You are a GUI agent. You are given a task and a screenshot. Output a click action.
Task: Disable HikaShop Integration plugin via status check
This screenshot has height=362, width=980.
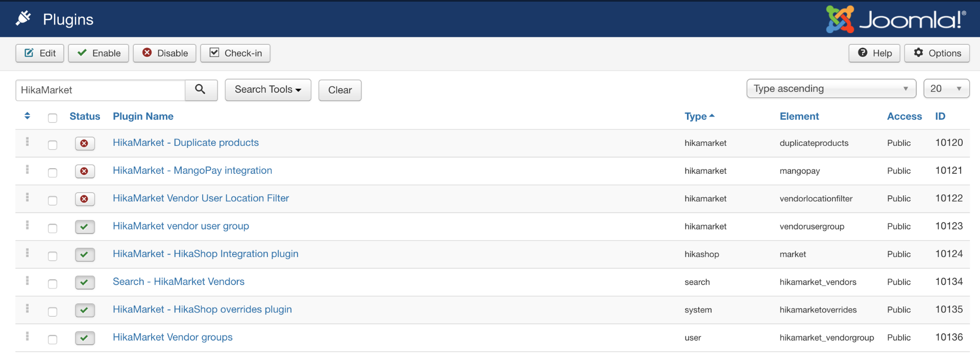click(x=85, y=255)
